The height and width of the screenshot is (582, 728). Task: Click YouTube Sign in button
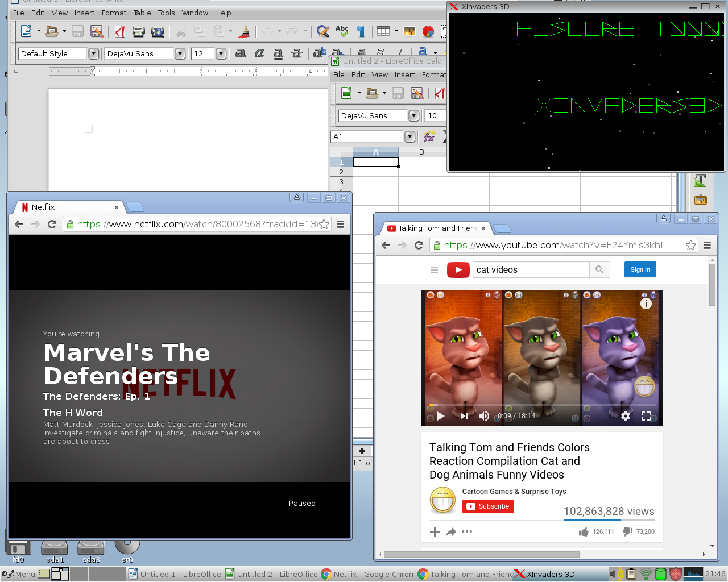[x=640, y=269]
